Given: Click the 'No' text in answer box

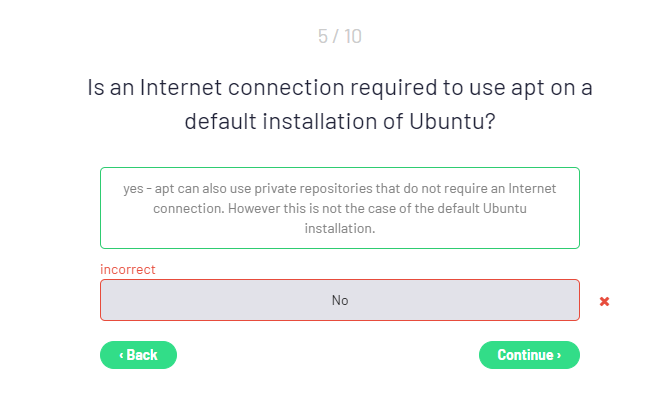Looking at the screenshot, I should click(x=339, y=300).
